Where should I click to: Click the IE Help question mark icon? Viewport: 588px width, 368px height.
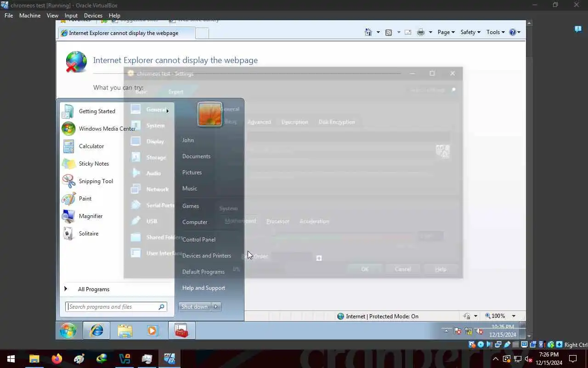513,32
